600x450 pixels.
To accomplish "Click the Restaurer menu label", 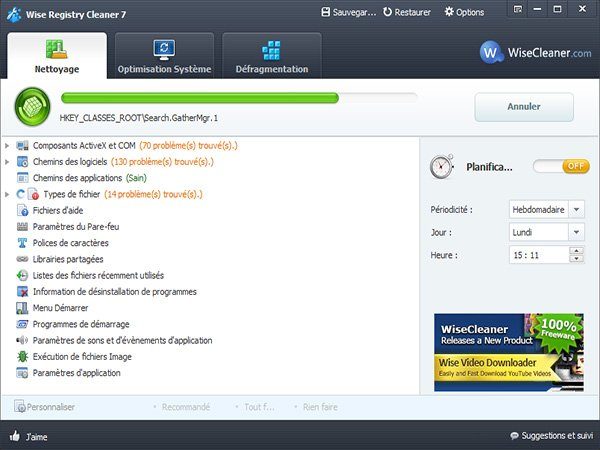I will [x=412, y=13].
